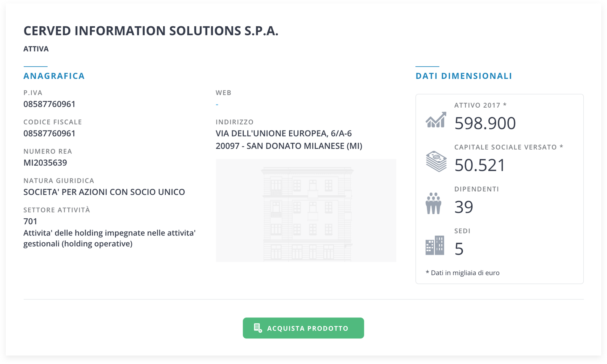
Task: Click the people icon beside Dipendenti
Action: 433,203
